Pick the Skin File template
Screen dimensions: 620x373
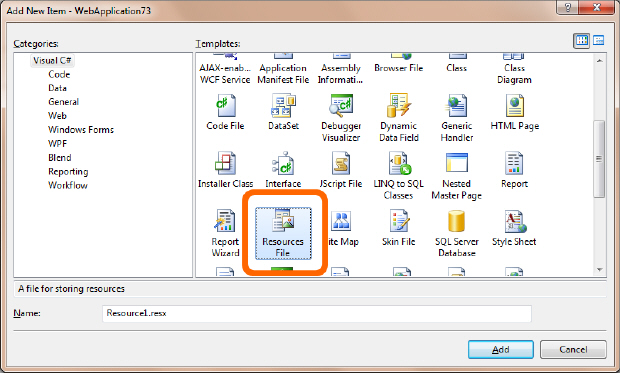(399, 227)
